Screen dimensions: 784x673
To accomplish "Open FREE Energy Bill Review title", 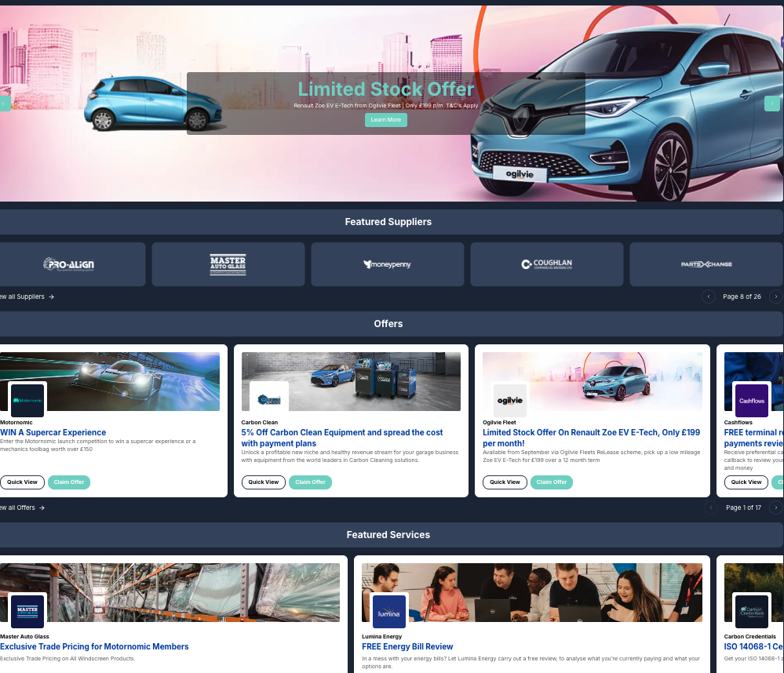I will click(407, 646).
